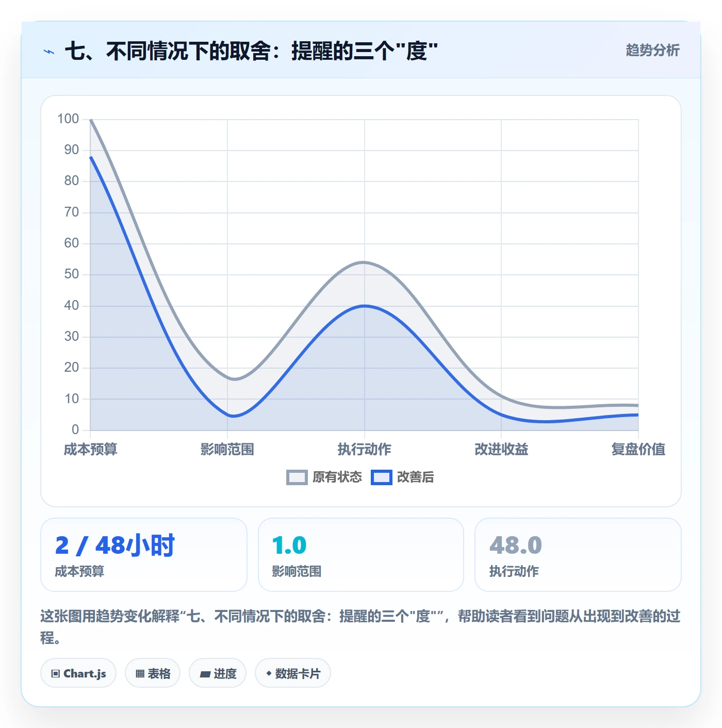Click the 改善后 legend label
Viewport: 722px width, 728px height.
click(x=415, y=477)
